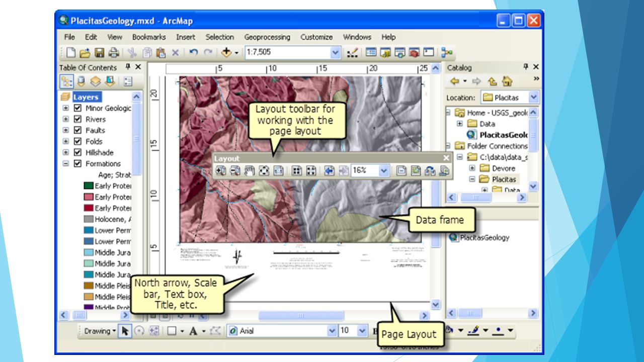Click the Paste clipboard icon
The image size is (644, 362).
click(x=161, y=52)
